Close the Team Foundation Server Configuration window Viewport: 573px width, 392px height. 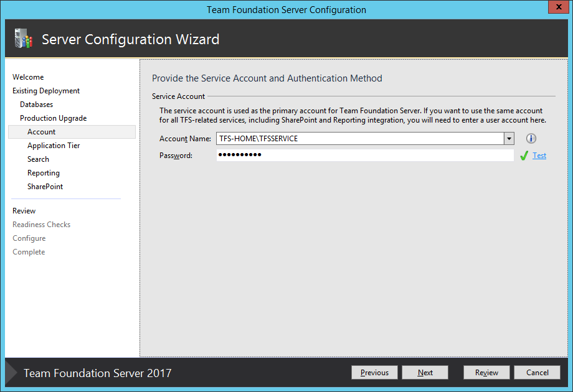559,7
